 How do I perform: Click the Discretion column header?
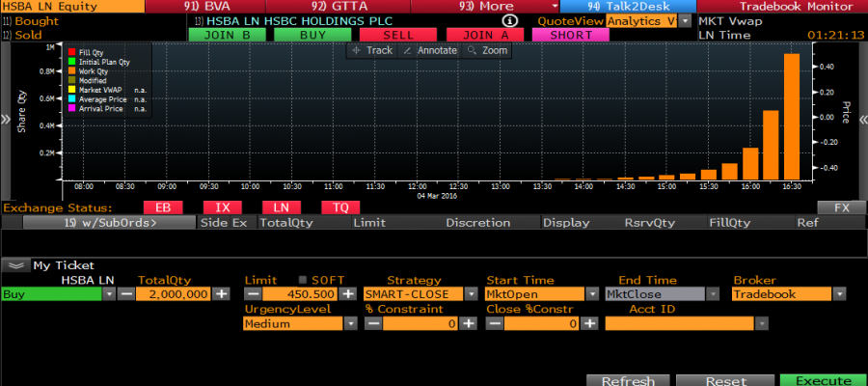(x=478, y=223)
